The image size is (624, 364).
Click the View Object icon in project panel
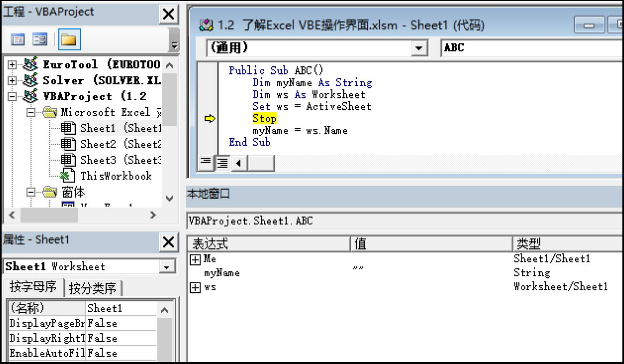point(40,40)
